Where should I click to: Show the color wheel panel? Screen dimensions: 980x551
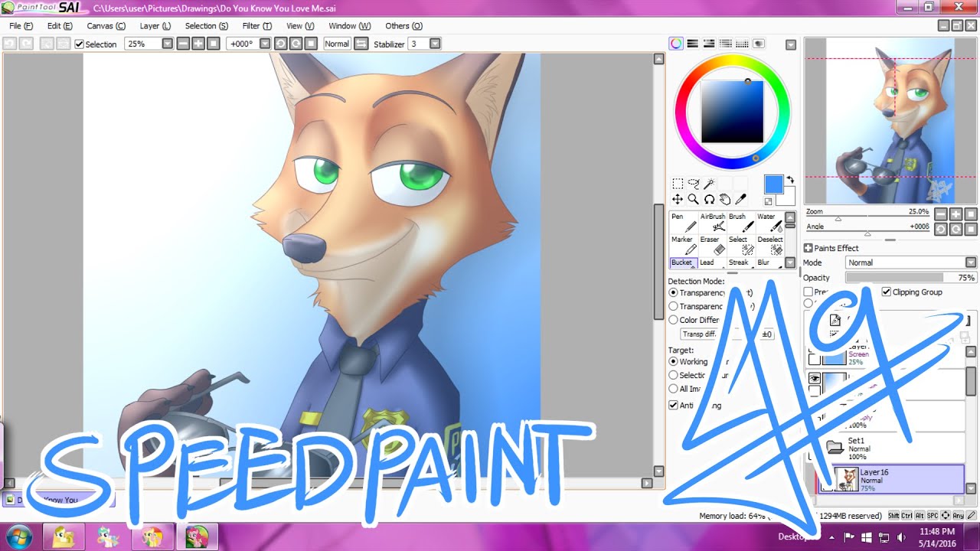click(x=676, y=44)
